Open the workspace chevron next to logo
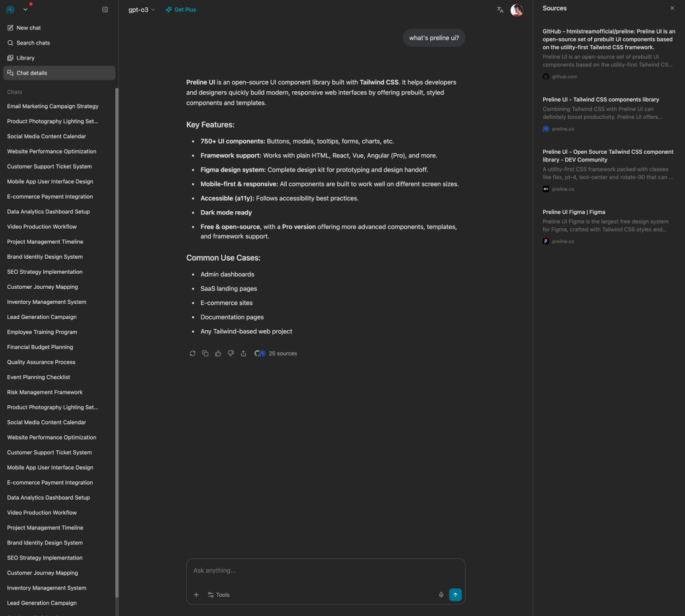This screenshot has width=685, height=616. pyautogui.click(x=25, y=10)
